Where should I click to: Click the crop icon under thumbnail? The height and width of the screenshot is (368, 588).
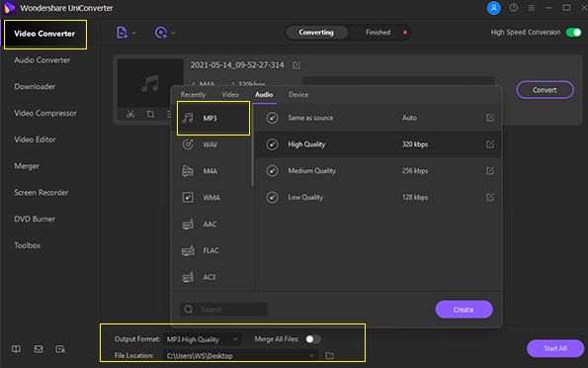point(150,114)
